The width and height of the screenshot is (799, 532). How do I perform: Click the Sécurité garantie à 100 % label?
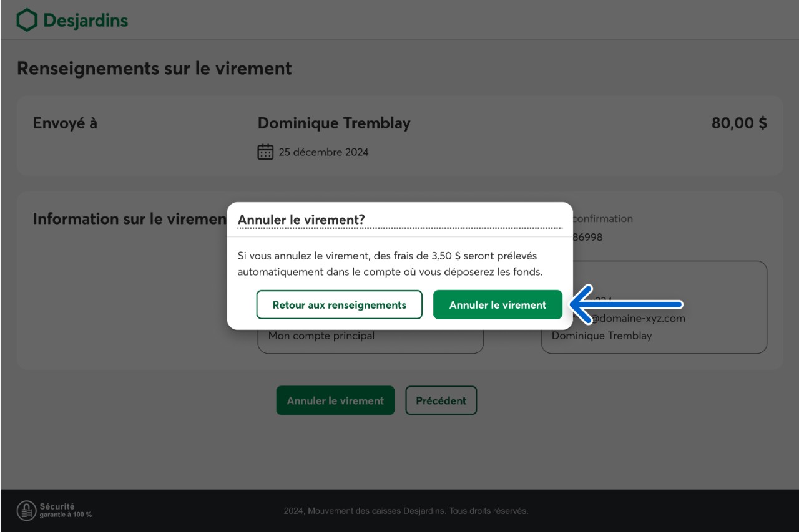point(66,510)
